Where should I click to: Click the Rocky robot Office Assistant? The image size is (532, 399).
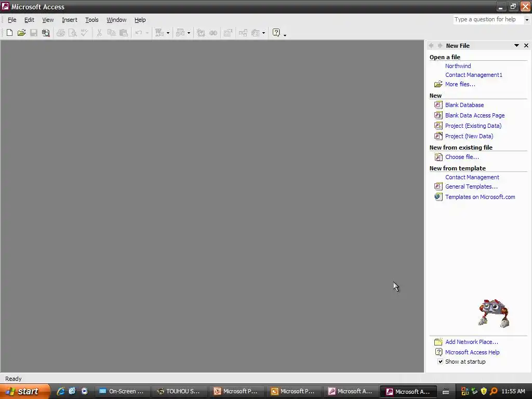494,313
